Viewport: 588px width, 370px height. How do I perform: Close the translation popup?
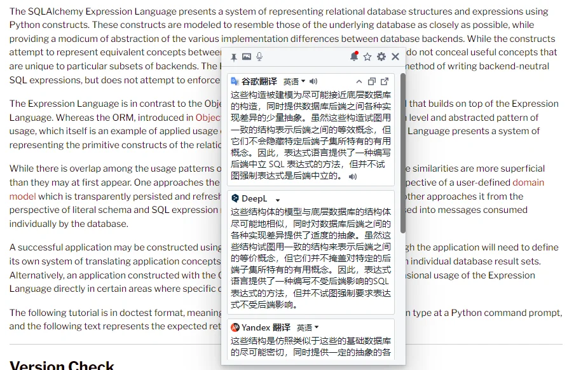[395, 57]
